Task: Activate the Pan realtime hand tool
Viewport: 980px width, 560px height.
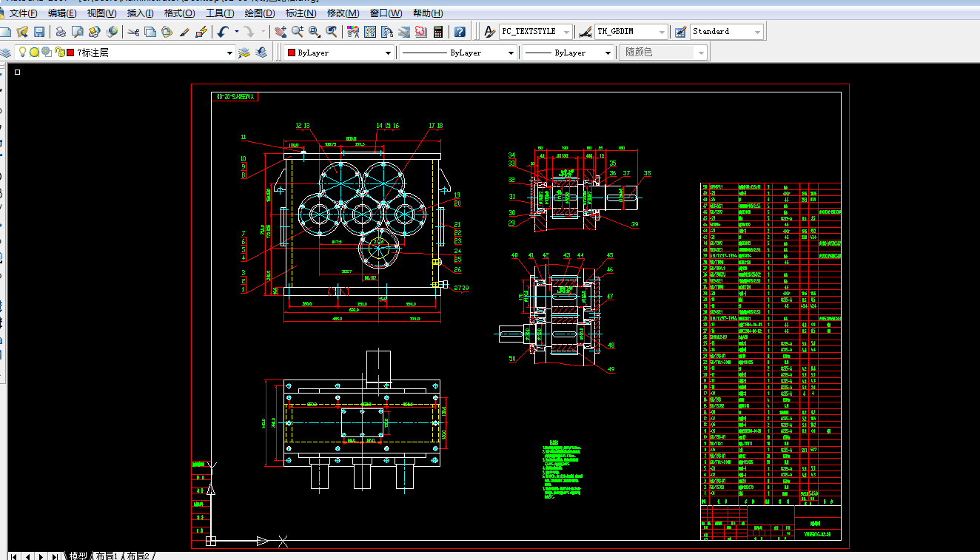Action: 280,32
